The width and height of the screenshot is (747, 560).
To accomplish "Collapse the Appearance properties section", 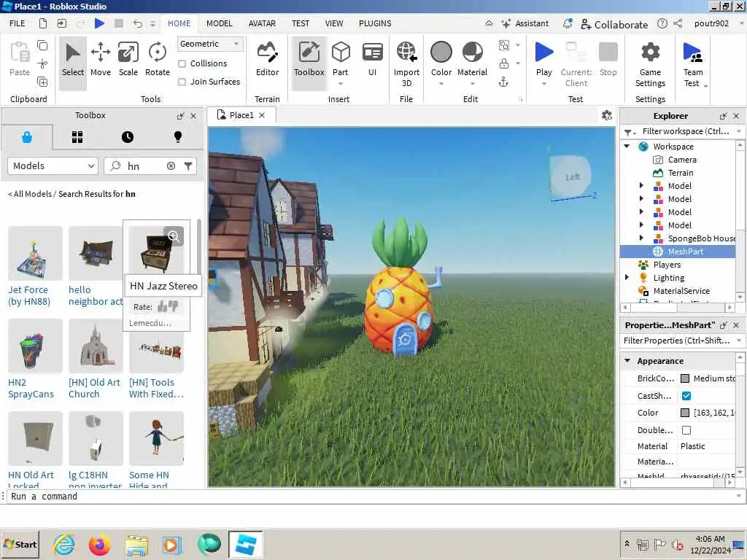I will [627, 360].
